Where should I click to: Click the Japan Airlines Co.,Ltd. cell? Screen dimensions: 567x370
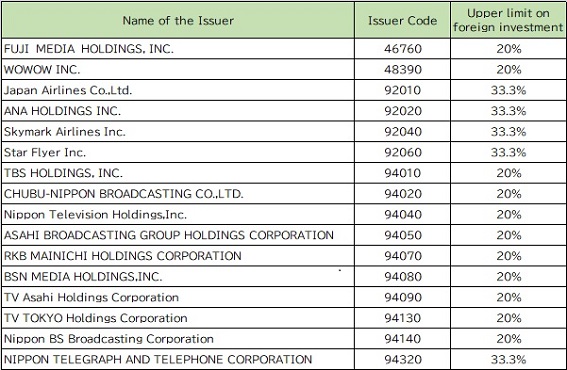(178, 90)
